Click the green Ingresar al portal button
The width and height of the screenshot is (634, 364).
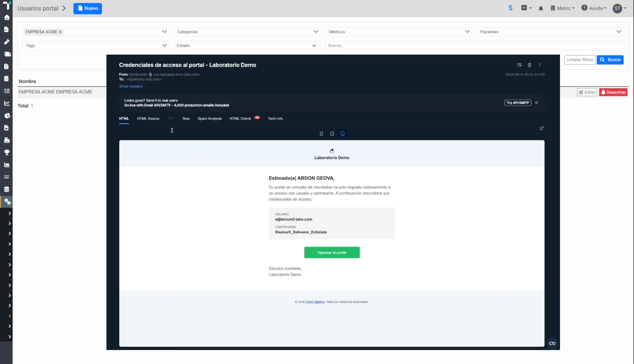[x=332, y=252]
